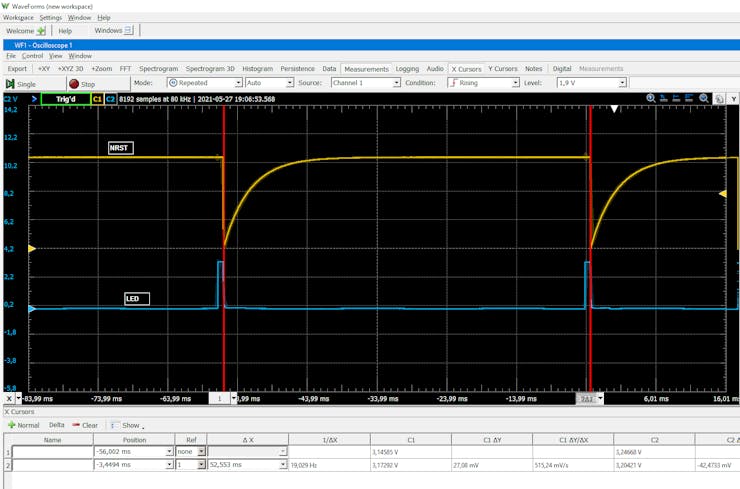Open the Condition dropdown showing Rising
This screenshot has width=740, height=489.
[x=484, y=83]
